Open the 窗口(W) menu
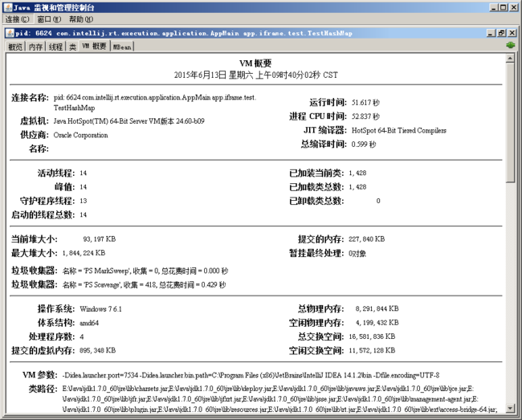The width and height of the screenshot is (522, 420). click(x=49, y=19)
